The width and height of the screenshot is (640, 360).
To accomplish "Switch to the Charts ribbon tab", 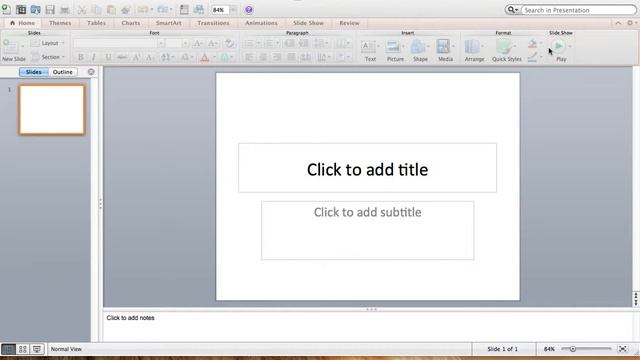I will tap(131, 23).
